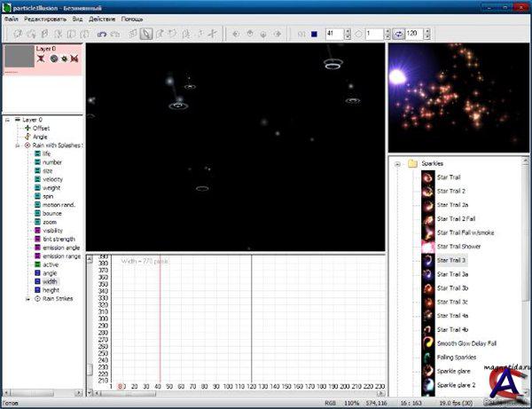Expand the Rain Strikes emitter node

[x=27, y=299]
